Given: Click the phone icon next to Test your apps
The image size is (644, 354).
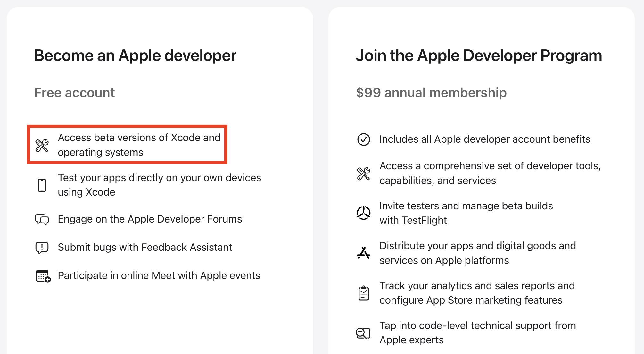Looking at the screenshot, I should [x=42, y=185].
